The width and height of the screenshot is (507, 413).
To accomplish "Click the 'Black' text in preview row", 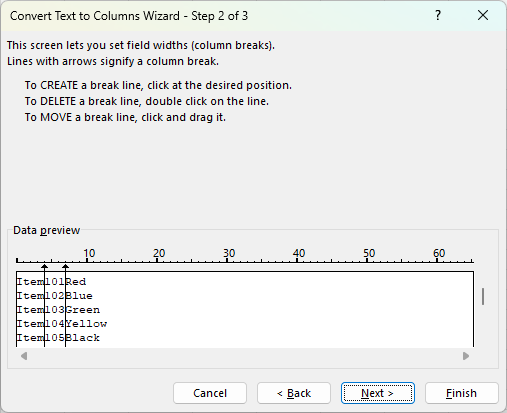I will pyautogui.click(x=83, y=338).
